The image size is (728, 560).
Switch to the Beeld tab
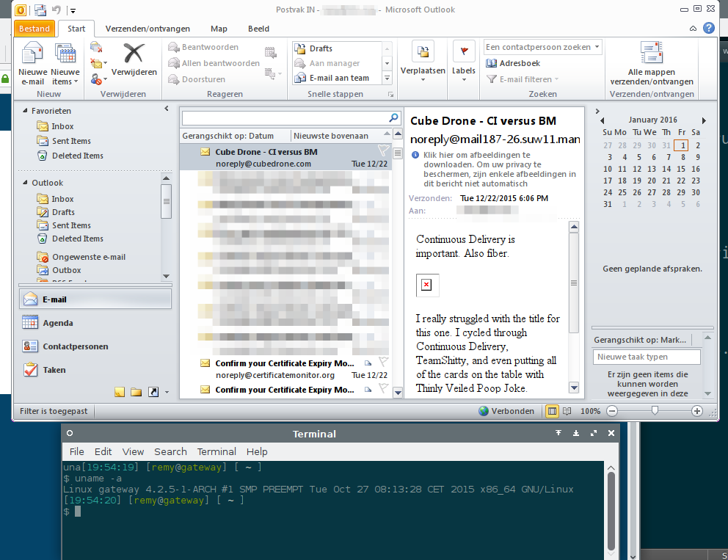[258, 29]
